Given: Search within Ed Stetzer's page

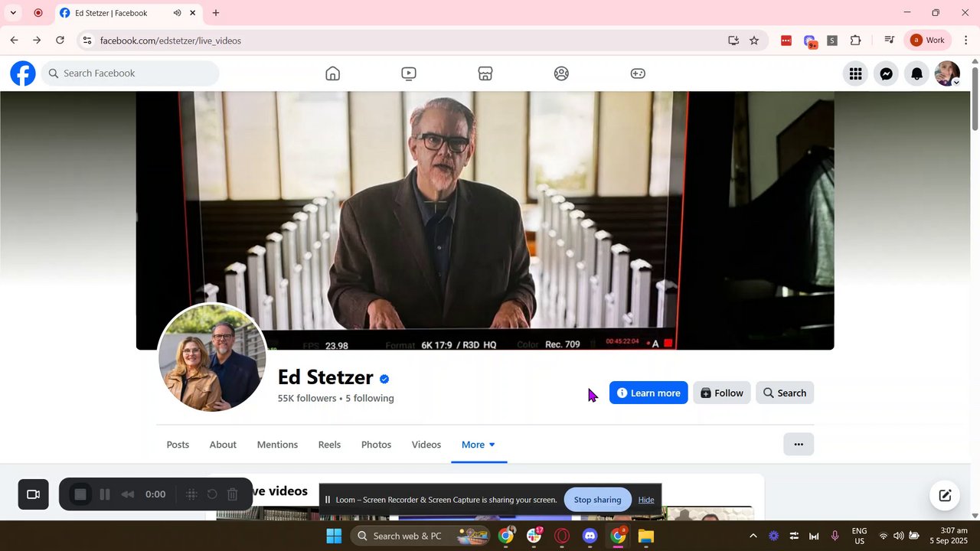Looking at the screenshot, I should (x=785, y=393).
